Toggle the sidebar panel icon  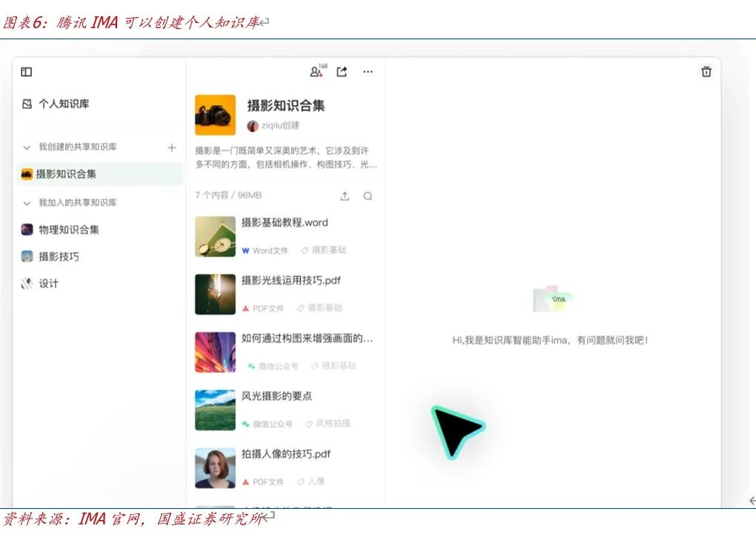coord(27,72)
